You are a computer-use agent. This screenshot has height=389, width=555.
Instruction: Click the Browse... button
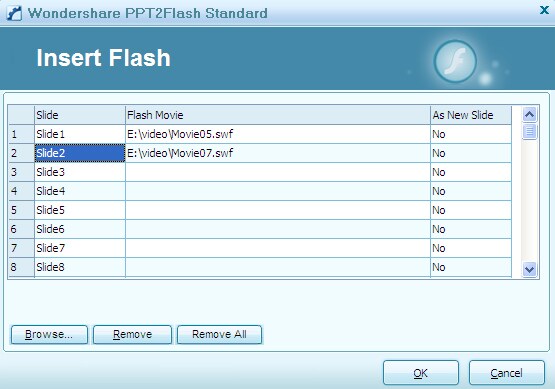[x=49, y=334]
